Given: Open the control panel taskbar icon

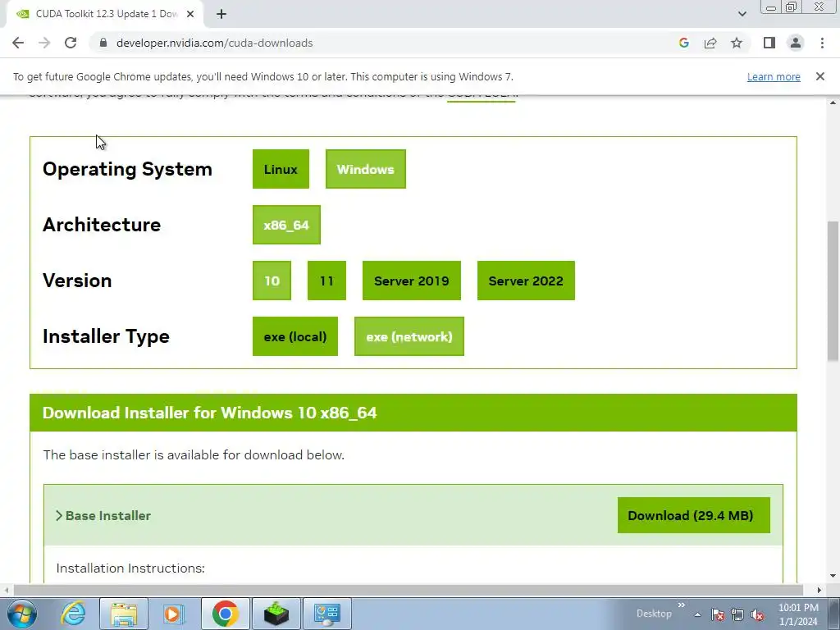Looking at the screenshot, I should coord(327,614).
